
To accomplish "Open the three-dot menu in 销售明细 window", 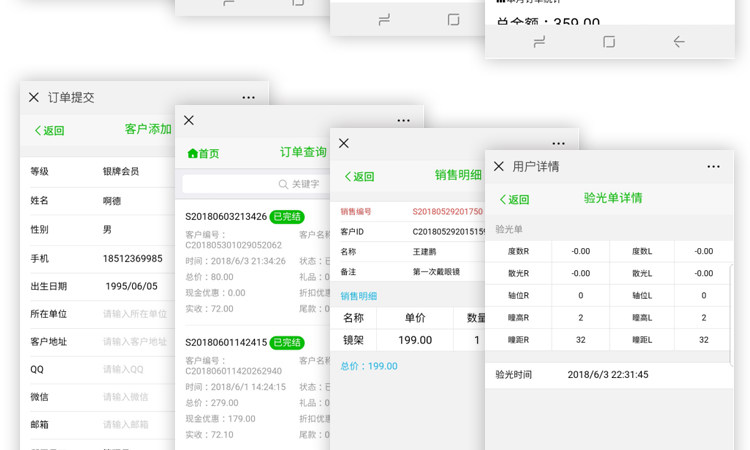I will (558, 143).
